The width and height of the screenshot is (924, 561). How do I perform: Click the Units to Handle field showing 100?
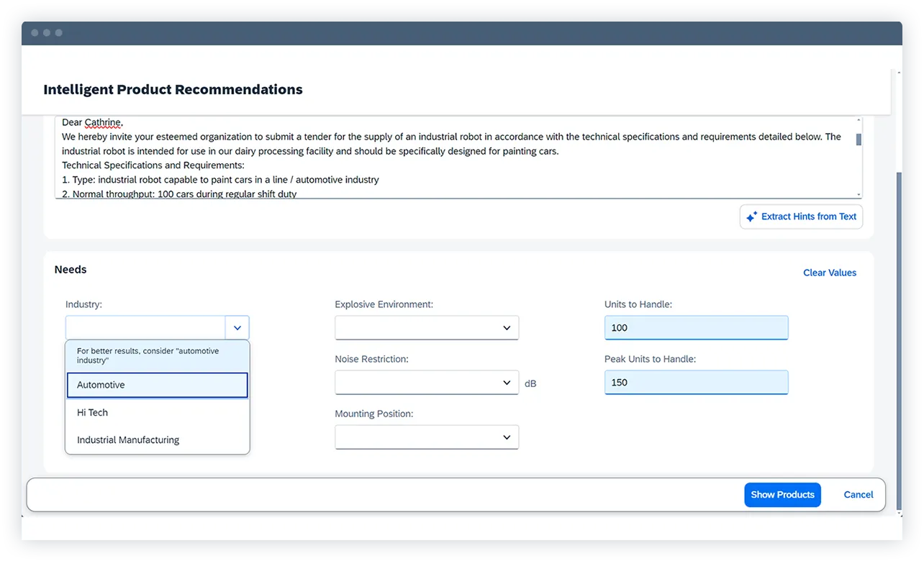click(x=696, y=327)
